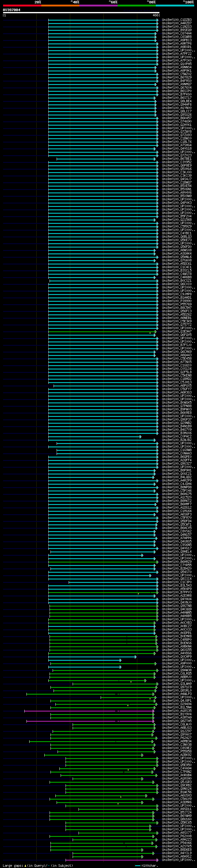Click the =100char. scale legend

146,866
